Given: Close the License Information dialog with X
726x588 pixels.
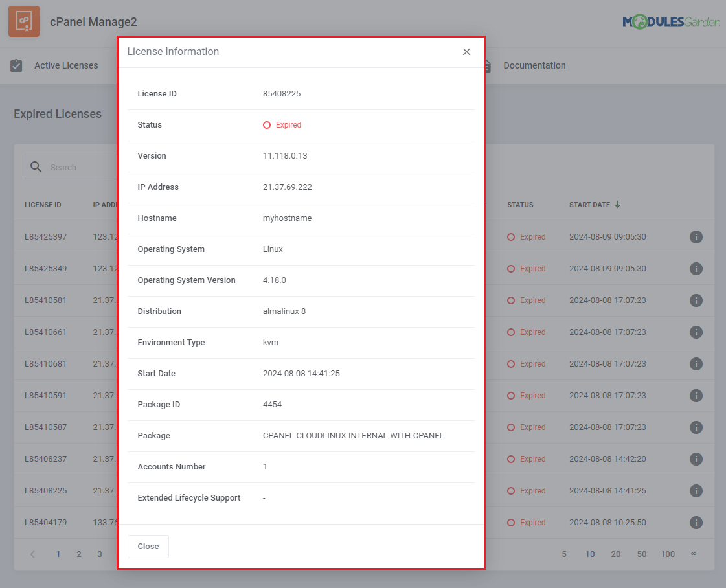Looking at the screenshot, I should tap(466, 52).
